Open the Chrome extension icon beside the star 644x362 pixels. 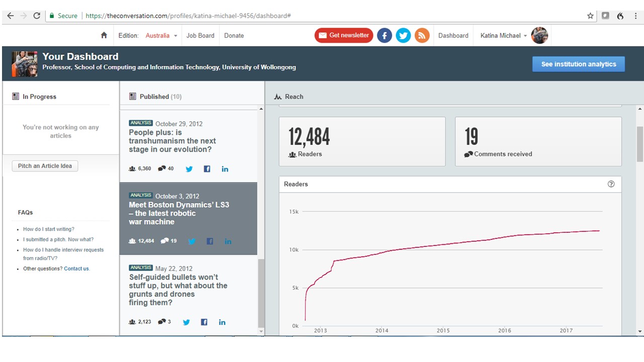pyautogui.click(x=605, y=16)
